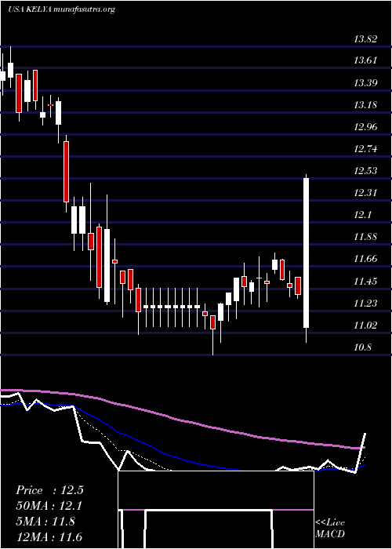Click the 13.39 price axis label
Screen dimensions: 392x549
[x=365, y=83]
